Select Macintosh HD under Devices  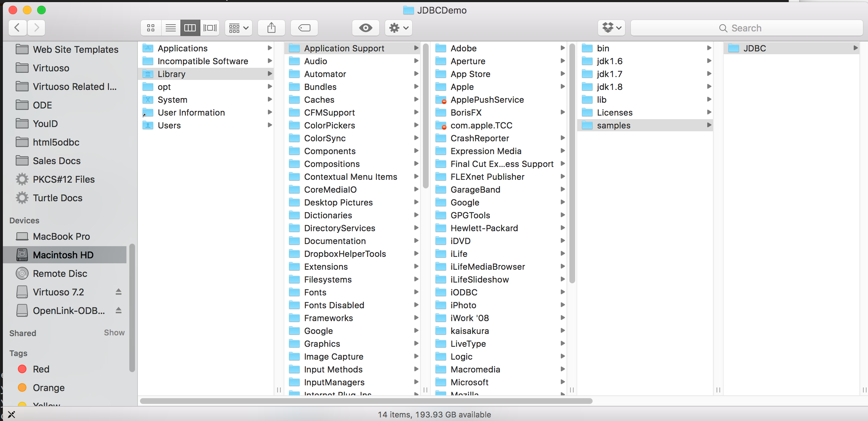(65, 255)
